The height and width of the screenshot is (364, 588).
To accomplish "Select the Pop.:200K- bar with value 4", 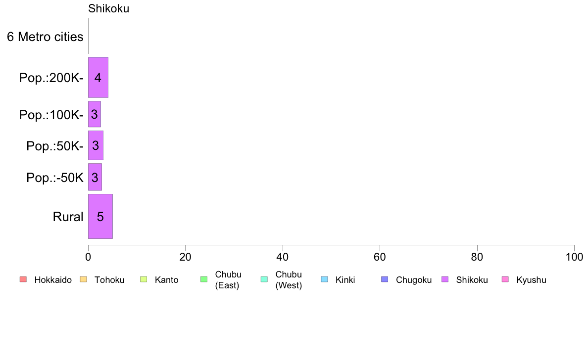I will pos(98,78).
